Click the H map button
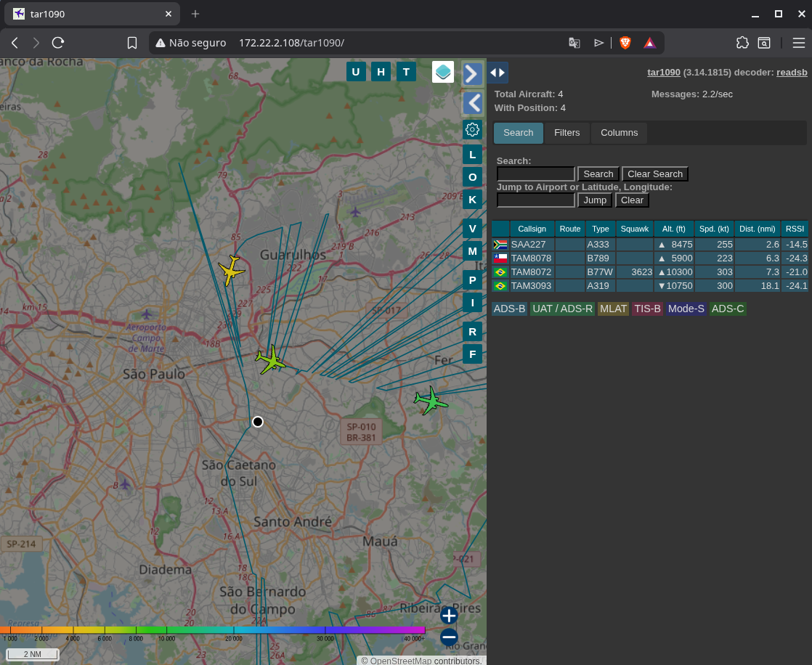Viewport: 812px width, 665px height. [x=381, y=72]
